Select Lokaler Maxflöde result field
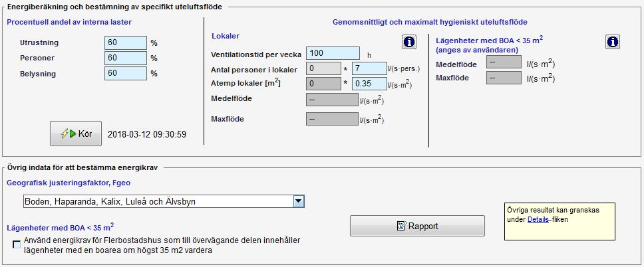The height and width of the screenshot is (267, 644). tap(332, 119)
